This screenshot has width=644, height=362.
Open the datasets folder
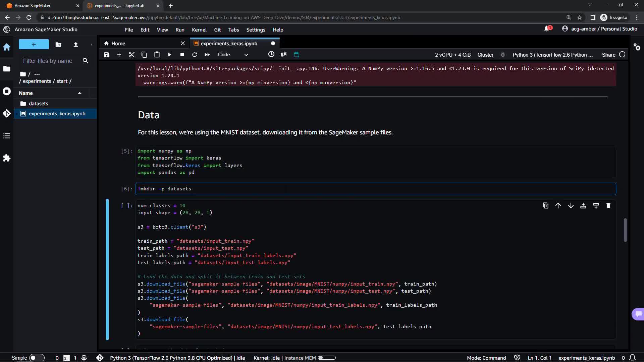tap(38, 104)
